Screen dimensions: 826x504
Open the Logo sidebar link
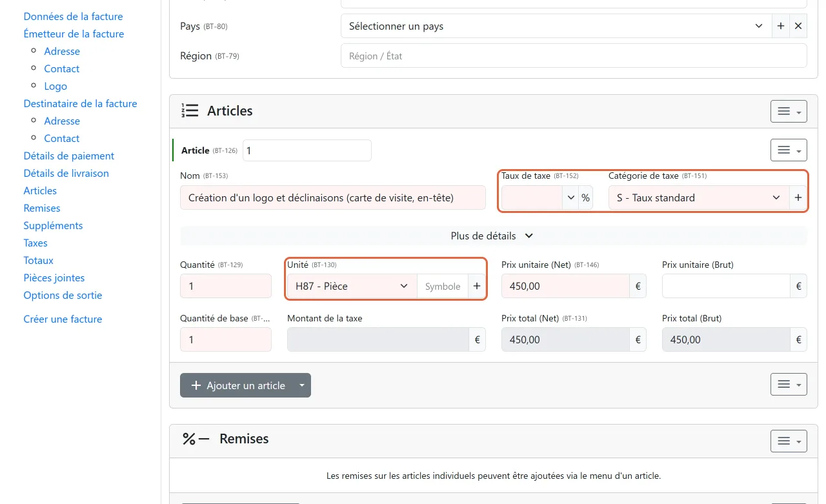(55, 86)
